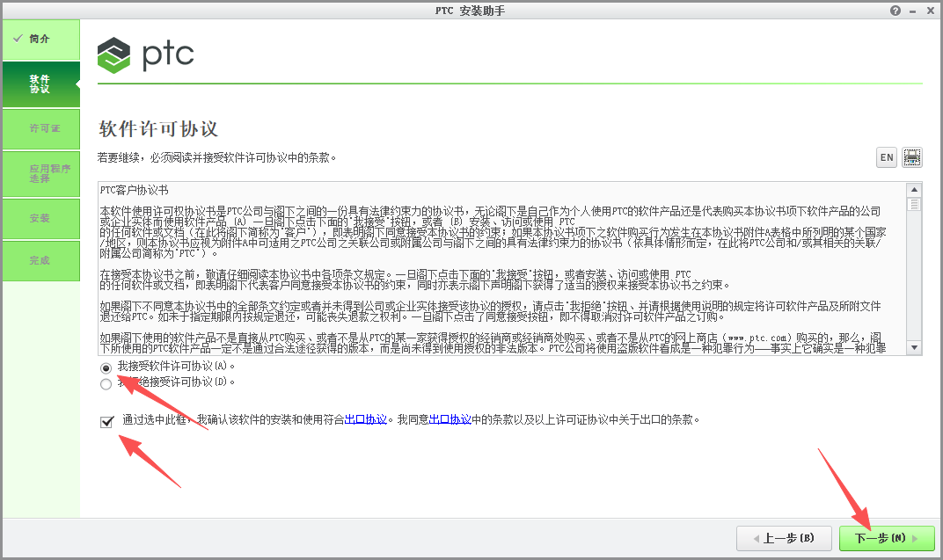Click the PTC logo at top left
This screenshot has height=560, width=943.
[x=145, y=55]
